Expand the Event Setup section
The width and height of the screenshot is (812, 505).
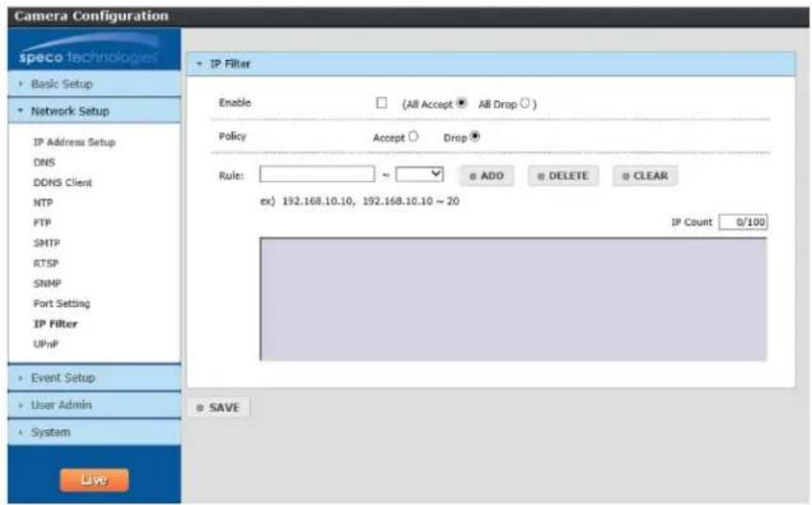tap(94, 378)
